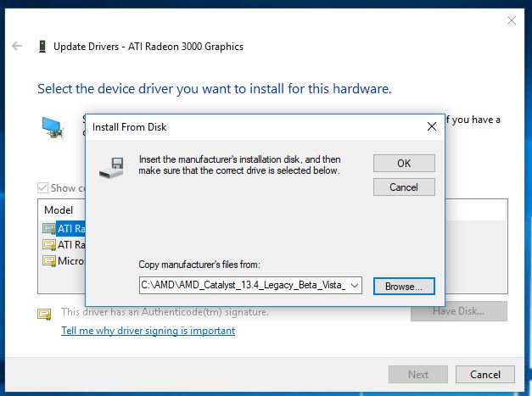Viewport: 532px width, 396px height.
Task: Click the icon of the highlighted ATI entry
Action: (x=48, y=228)
